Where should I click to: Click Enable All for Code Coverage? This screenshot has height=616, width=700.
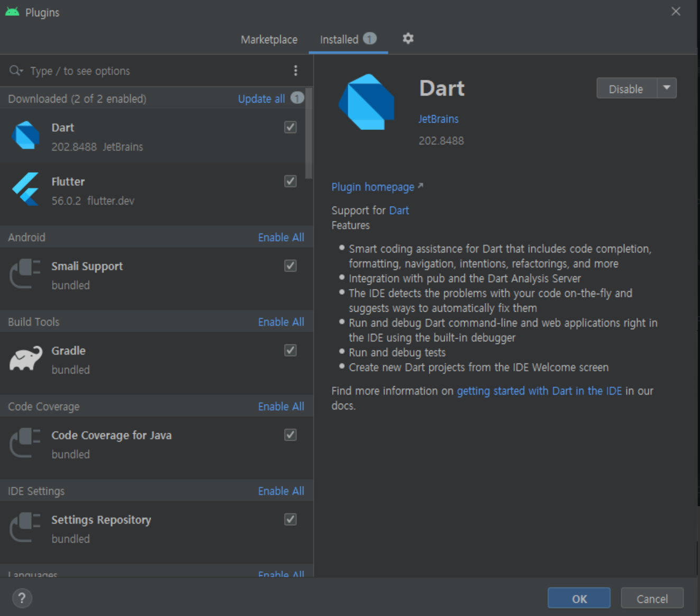tap(281, 406)
